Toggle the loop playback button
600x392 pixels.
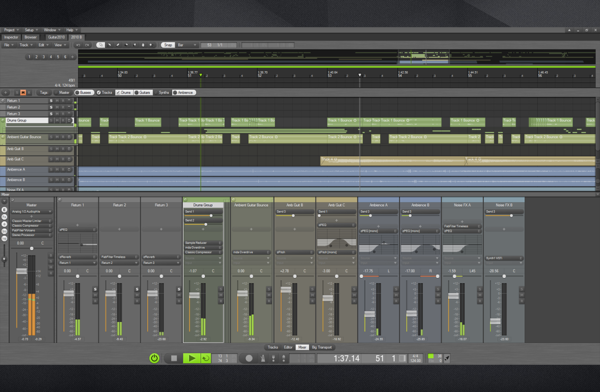pyautogui.click(x=205, y=358)
